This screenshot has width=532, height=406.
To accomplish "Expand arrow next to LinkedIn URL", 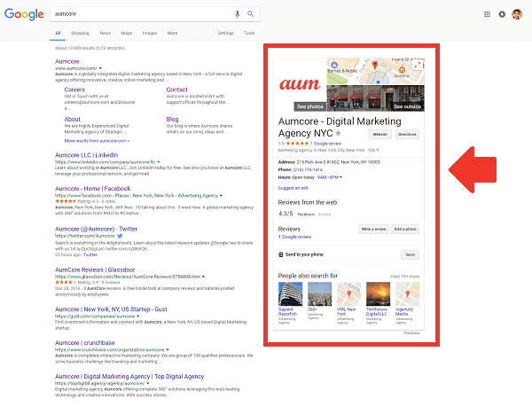I will click(159, 162).
